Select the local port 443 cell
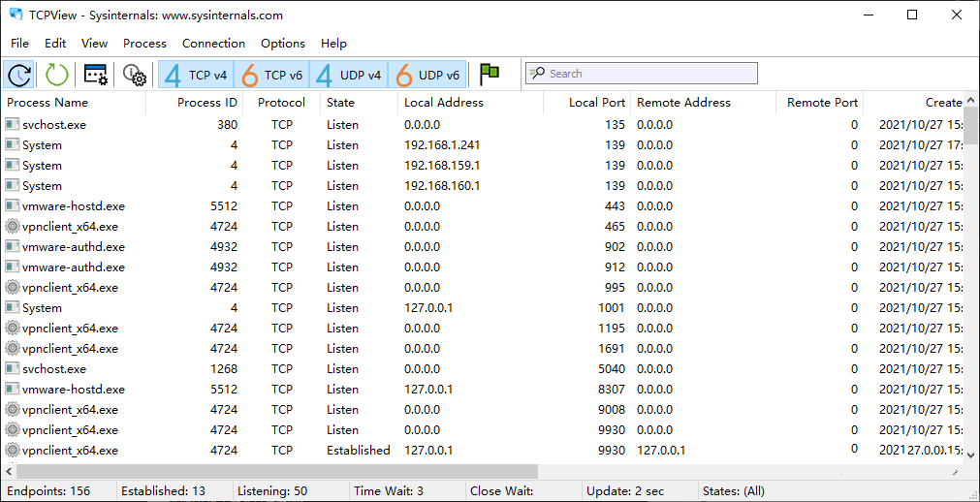The image size is (980, 502). click(615, 205)
